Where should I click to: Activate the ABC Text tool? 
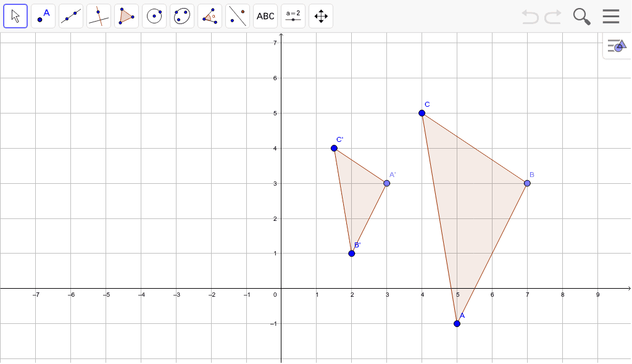265,16
